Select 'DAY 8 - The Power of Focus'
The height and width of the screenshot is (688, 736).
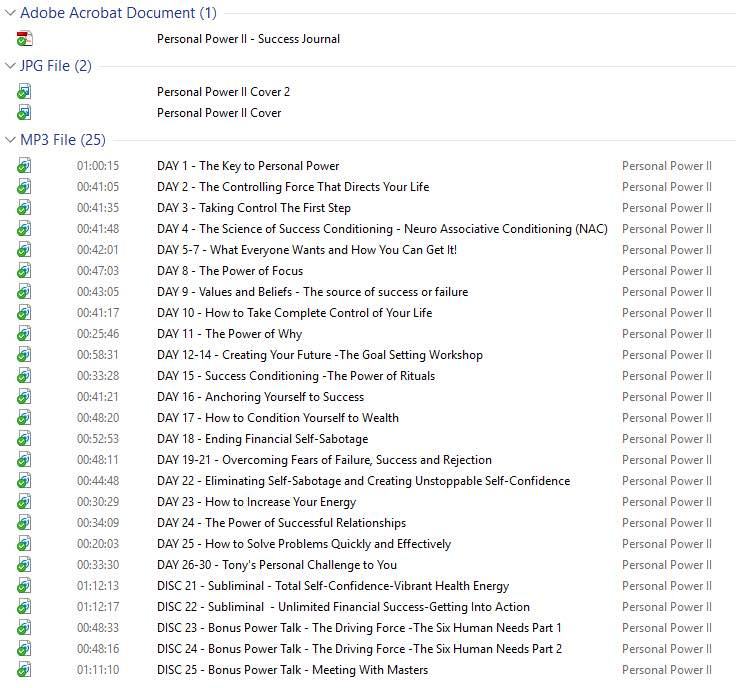point(230,271)
